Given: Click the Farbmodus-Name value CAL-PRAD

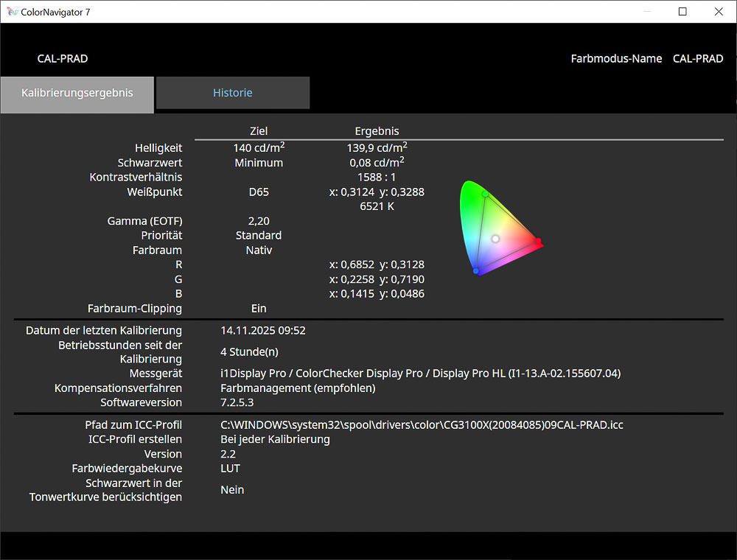Looking at the screenshot, I should point(698,59).
